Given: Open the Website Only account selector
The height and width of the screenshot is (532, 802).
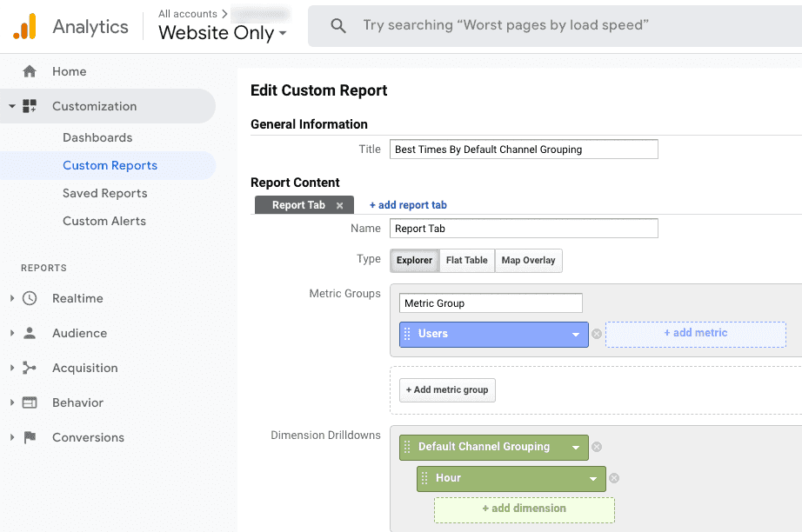Looking at the screenshot, I should point(222,33).
